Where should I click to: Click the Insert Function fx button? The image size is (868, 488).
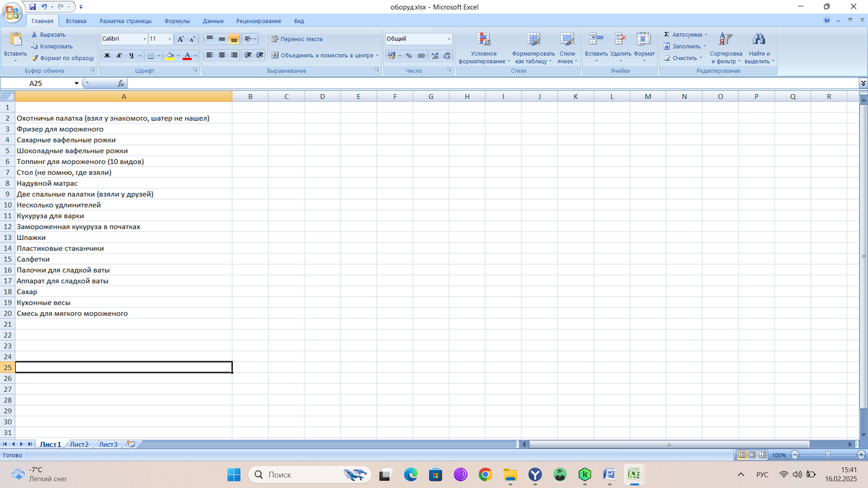coord(121,83)
